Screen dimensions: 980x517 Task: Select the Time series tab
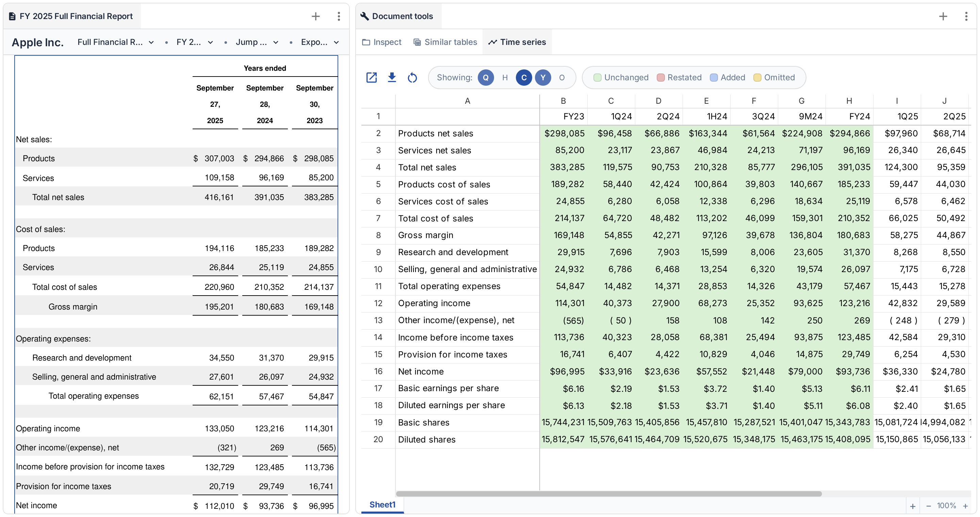coord(517,42)
